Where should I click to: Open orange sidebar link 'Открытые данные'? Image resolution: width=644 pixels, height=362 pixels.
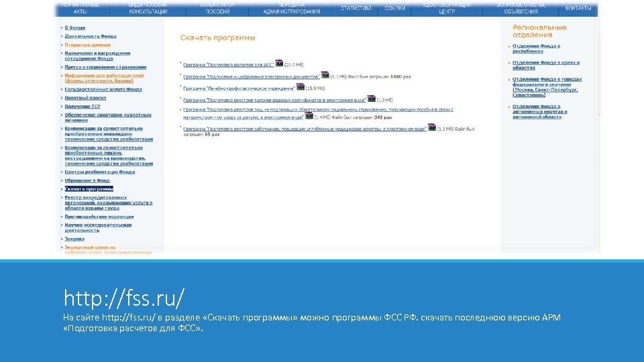(x=87, y=45)
